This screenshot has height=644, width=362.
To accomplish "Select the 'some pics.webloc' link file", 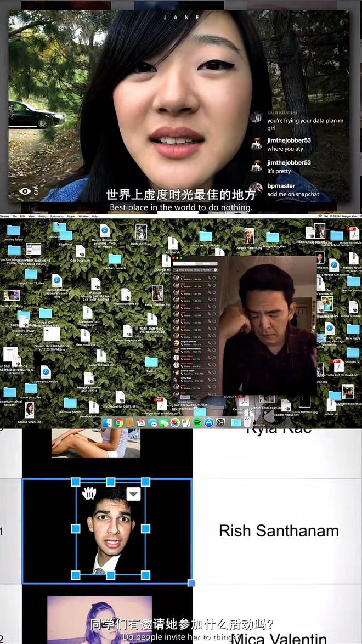I will [46, 372].
